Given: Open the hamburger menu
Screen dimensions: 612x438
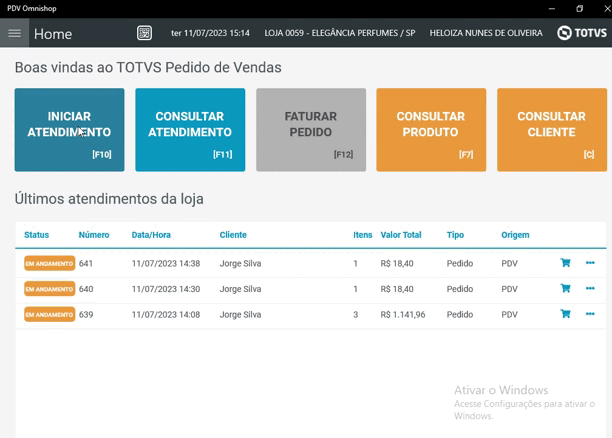Looking at the screenshot, I should click(x=14, y=33).
